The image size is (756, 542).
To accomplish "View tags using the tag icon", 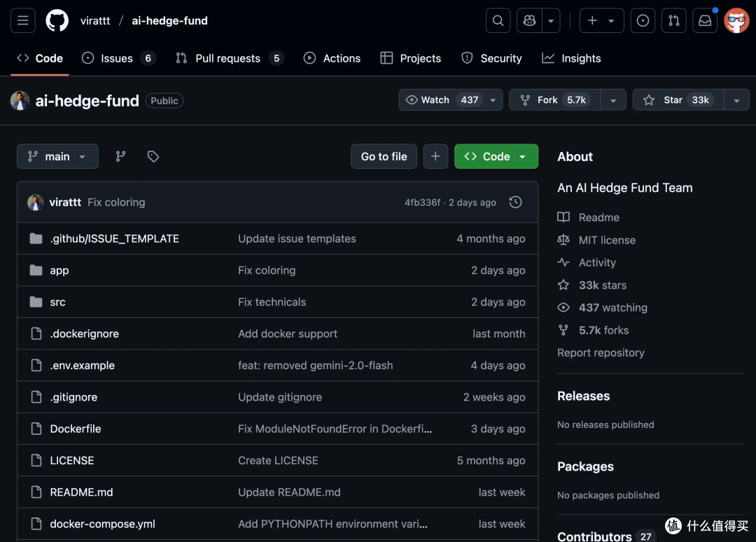I will (x=153, y=156).
